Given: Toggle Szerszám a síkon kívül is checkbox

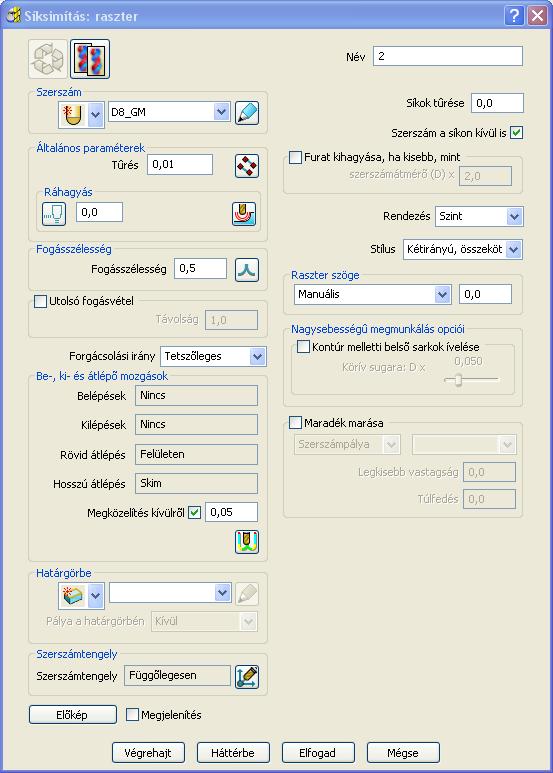Looking at the screenshot, I should click(516, 133).
